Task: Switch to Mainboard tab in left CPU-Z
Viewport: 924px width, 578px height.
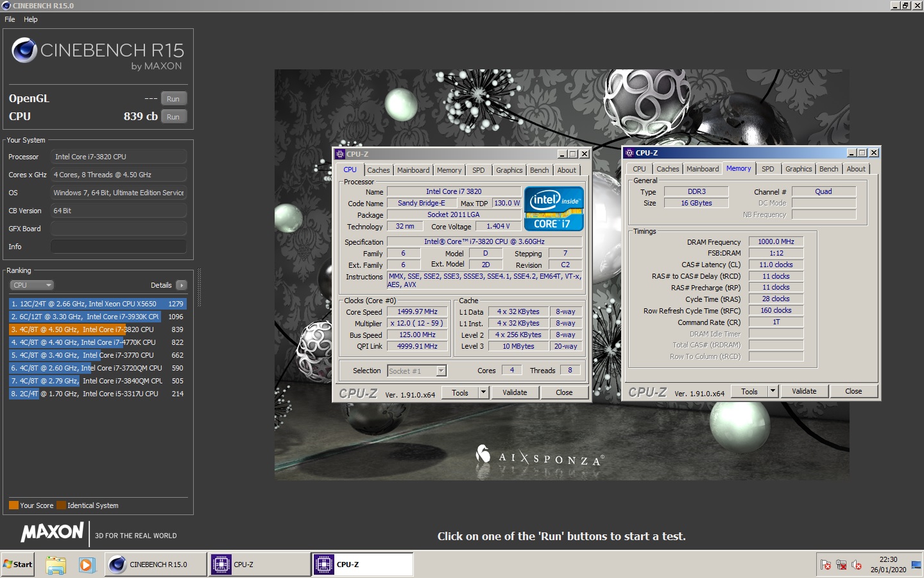Action: tap(413, 170)
